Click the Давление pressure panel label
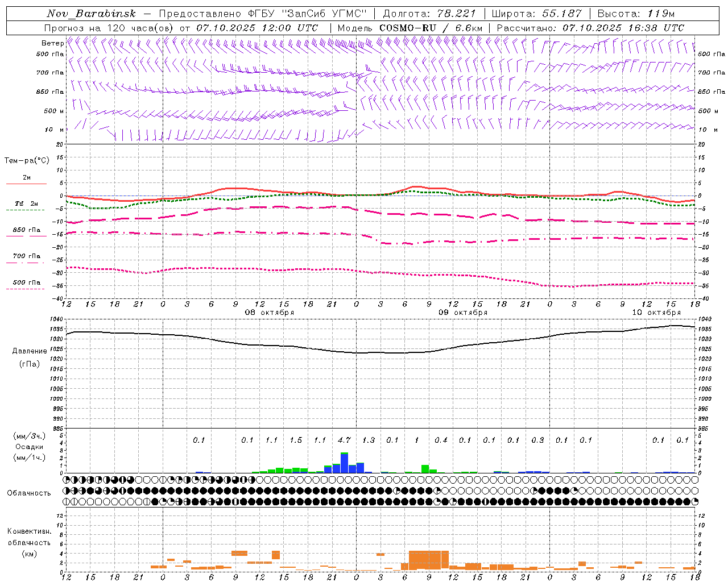This screenshot has height=582, width=728. click(x=29, y=351)
